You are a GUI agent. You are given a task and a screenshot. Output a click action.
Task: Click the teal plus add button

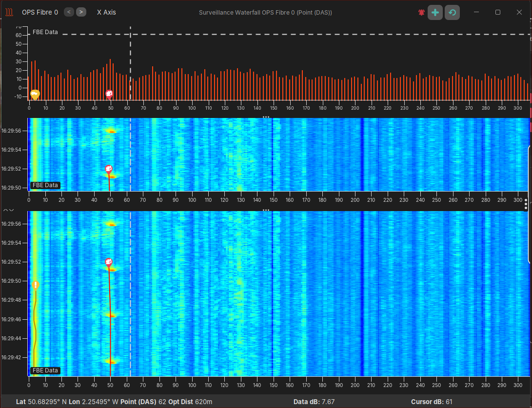pos(435,12)
